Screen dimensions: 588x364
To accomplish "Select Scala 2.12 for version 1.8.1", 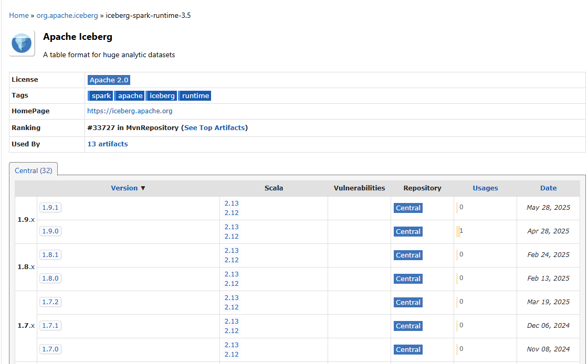I will coord(232,260).
